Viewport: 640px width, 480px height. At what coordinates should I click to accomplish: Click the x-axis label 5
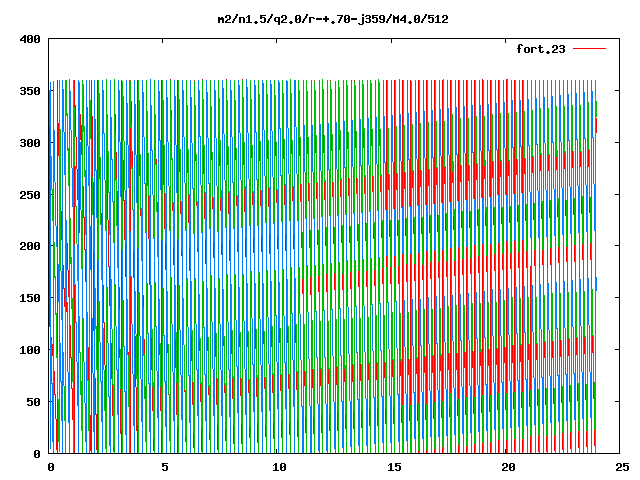165,467
